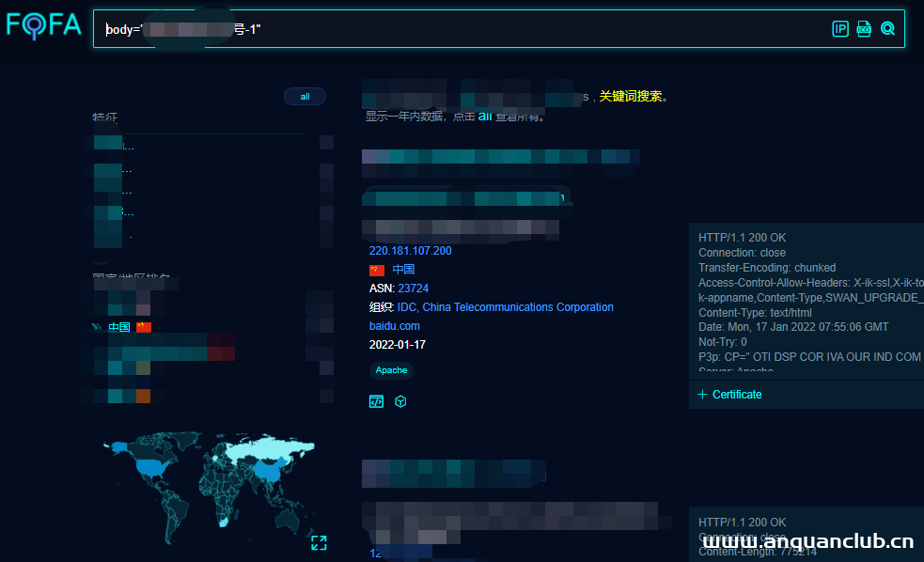924x562 pixels.
Task: Expand the world map to fullscreen
Action: (319, 542)
